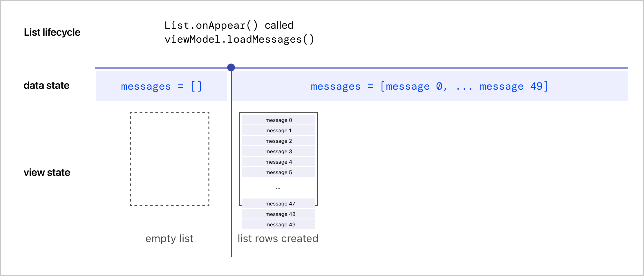Click the blue timeline marker dot

click(231, 68)
